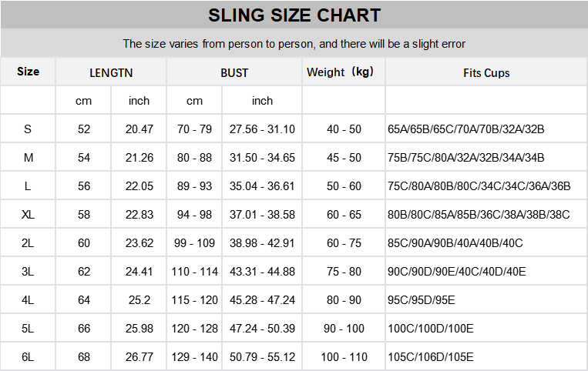Select the 50 - 60 weight cell
This screenshot has height=371, width=588.
[x=344, y=186]
